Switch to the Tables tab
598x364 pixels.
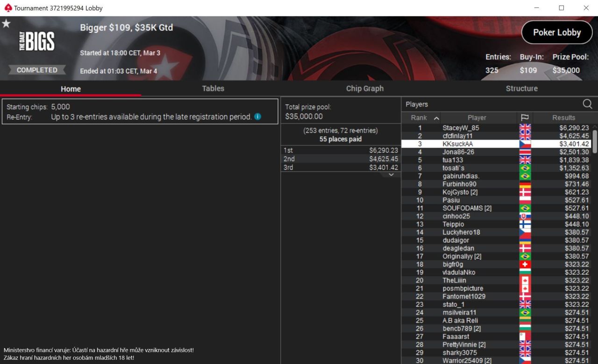[x=213, y=88]
